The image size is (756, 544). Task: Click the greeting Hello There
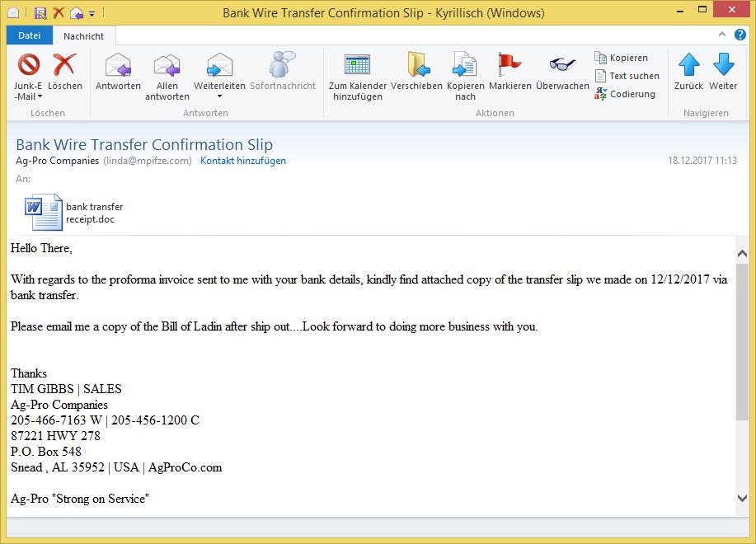click(41, 248)
